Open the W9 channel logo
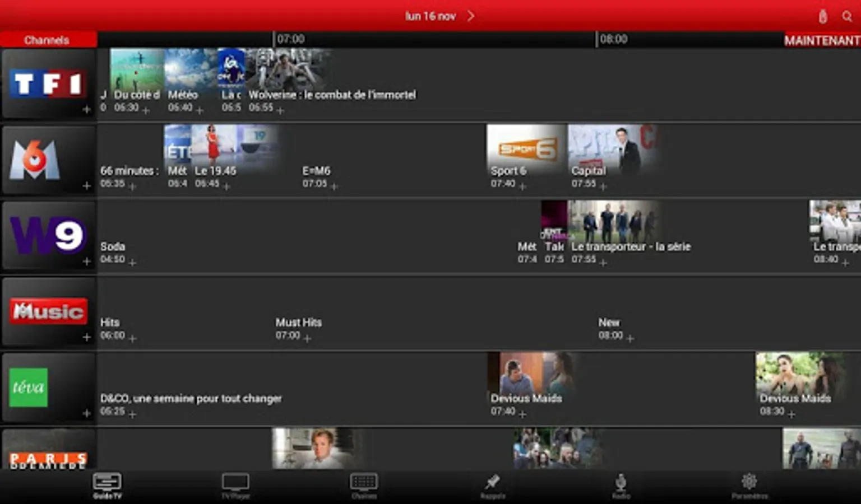 (x=48, y=235)
